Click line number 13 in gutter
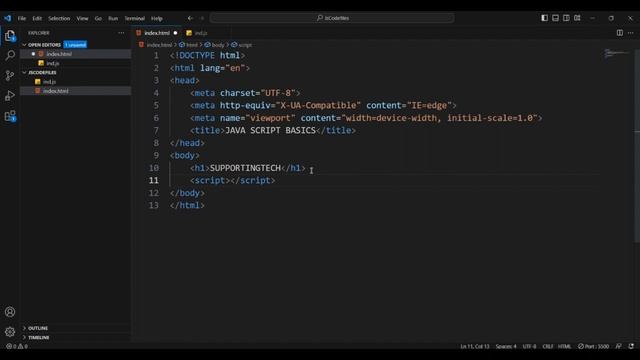640x360 pixels. click(x=153, y=205)
